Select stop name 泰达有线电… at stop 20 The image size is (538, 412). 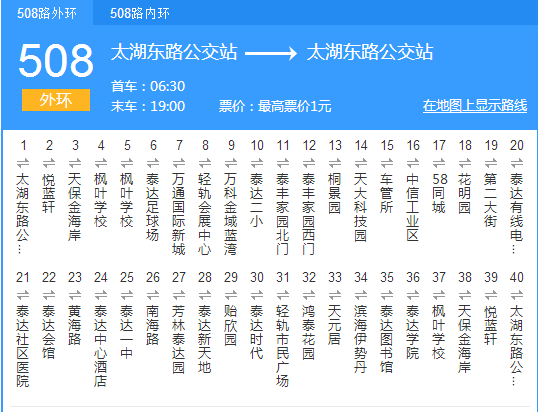(517, 213)
